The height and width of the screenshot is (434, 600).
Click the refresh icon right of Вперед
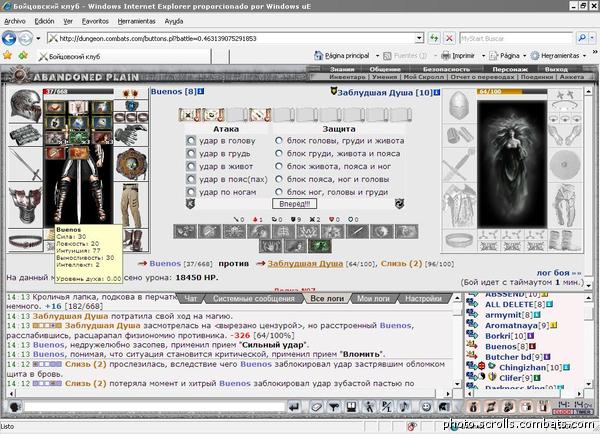coord(399,204)
